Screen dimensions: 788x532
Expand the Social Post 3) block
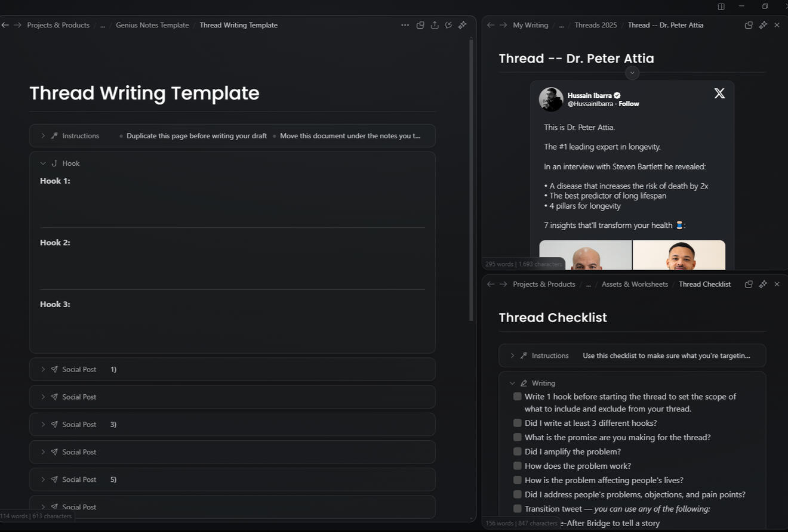[x=43, y=425]
